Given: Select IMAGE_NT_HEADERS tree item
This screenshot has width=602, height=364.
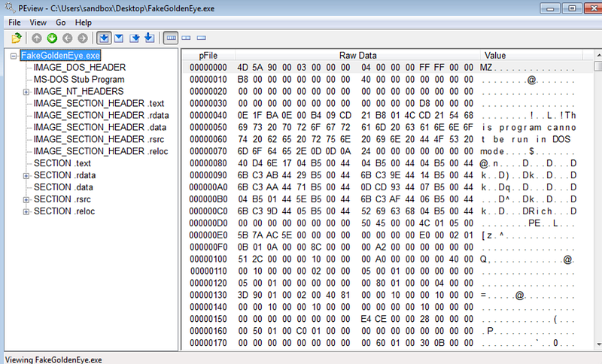Looking at the screenshot, I should click(78, 91).
